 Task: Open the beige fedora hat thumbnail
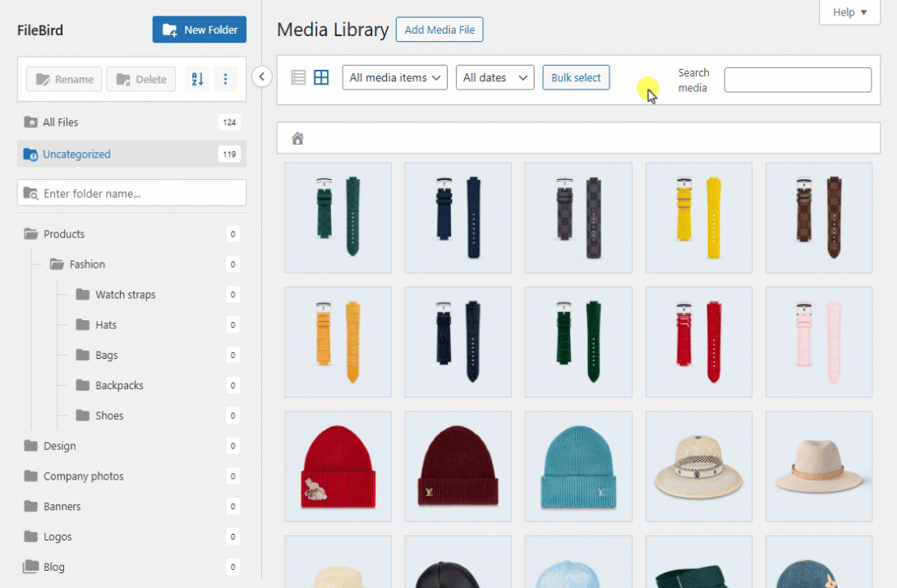pos(819,466)
